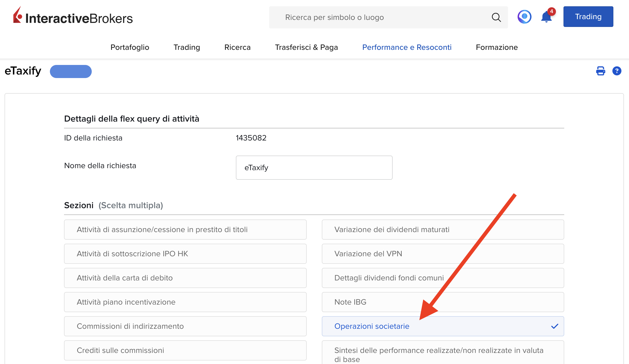This screenshot has height=364, width=629.
Task: Toggle Attività di assunzione/cessione in prestito di titoli
Action: pyautogui.click(x=185, y=230)
